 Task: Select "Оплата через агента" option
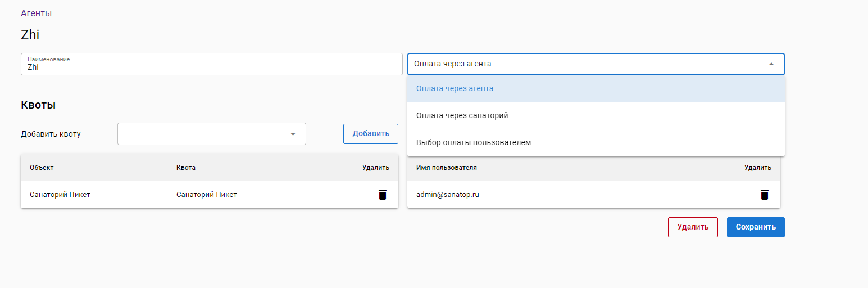point(455,88)
